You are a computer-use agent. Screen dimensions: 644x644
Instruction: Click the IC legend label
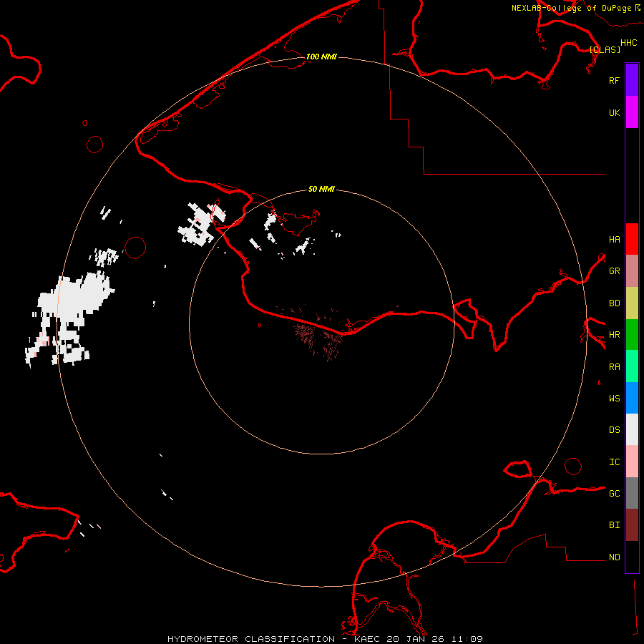[614, 462]
